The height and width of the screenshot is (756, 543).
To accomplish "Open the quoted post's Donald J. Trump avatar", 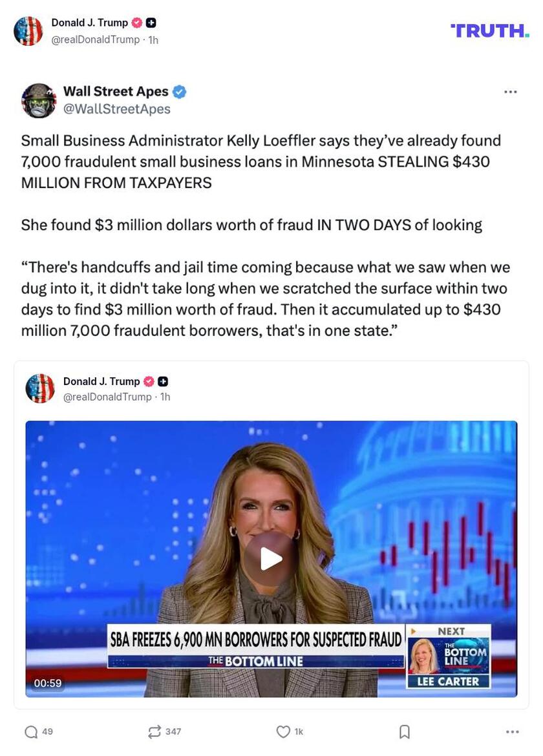I will coord(40,388).
